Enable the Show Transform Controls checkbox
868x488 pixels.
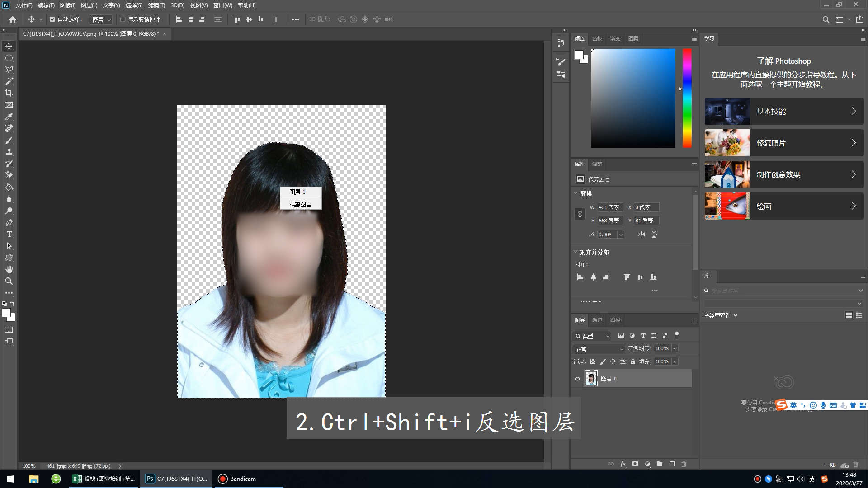pyautogui.click(x=123, y=19)
